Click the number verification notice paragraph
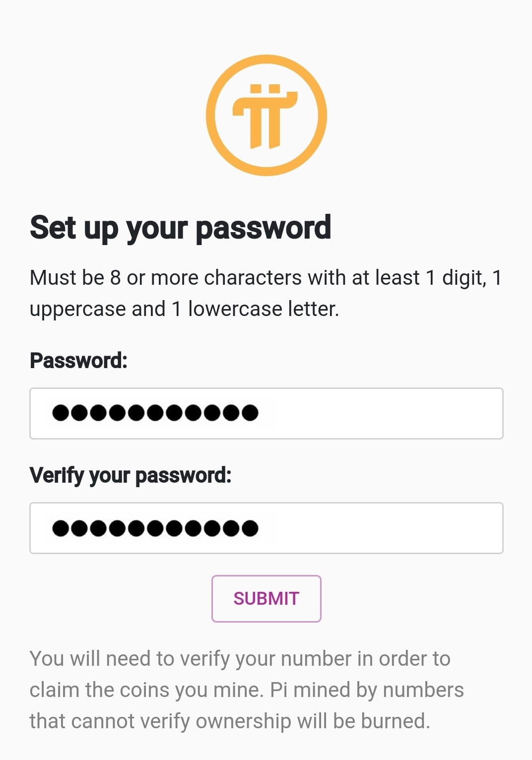The image size is (532, 760). 247,690
